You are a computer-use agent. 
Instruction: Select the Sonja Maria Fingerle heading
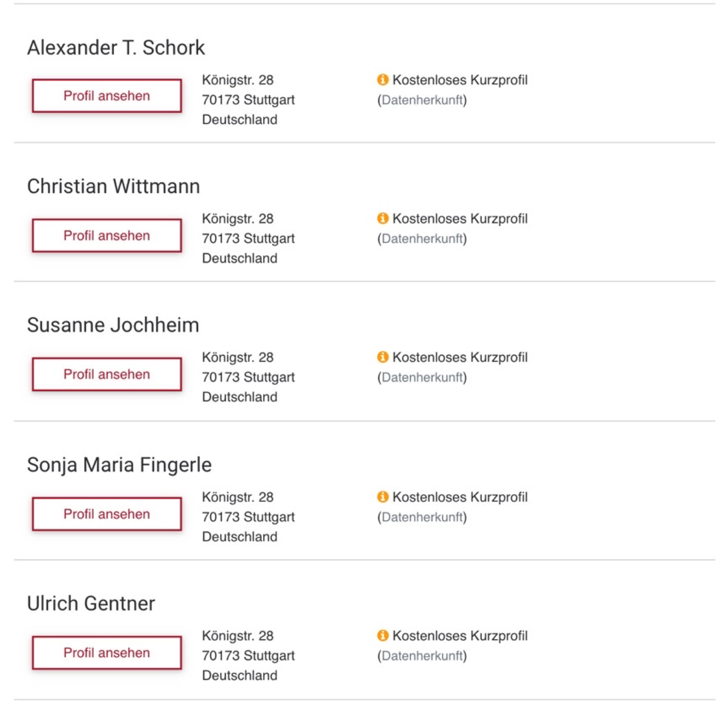119,465
